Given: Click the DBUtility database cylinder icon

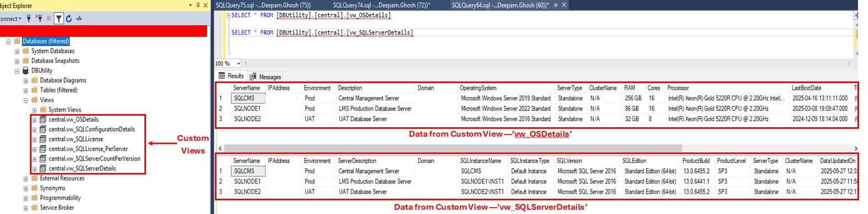Looking at the screenshot, I should click(25, 70).
